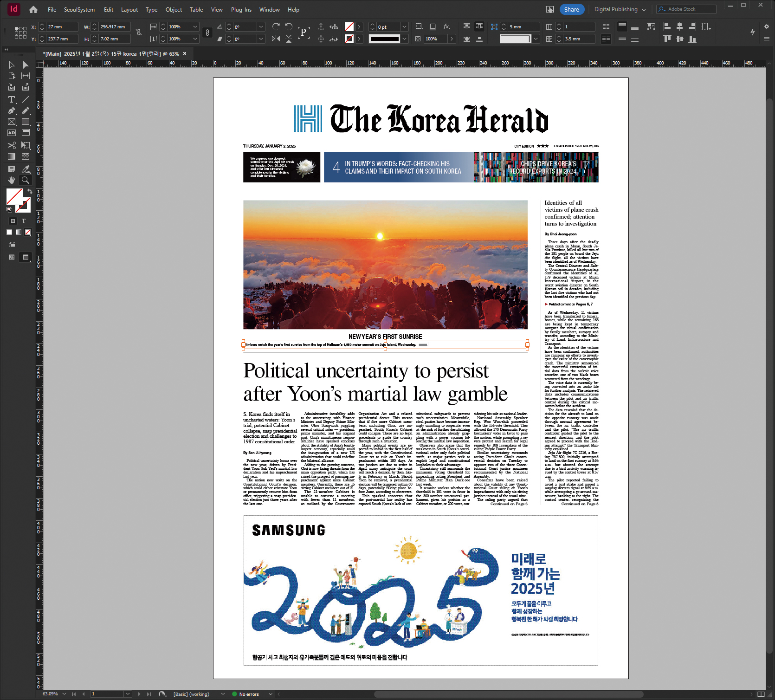Click the Share button
This screenshot has width=775, height=700.
(571, 9)
